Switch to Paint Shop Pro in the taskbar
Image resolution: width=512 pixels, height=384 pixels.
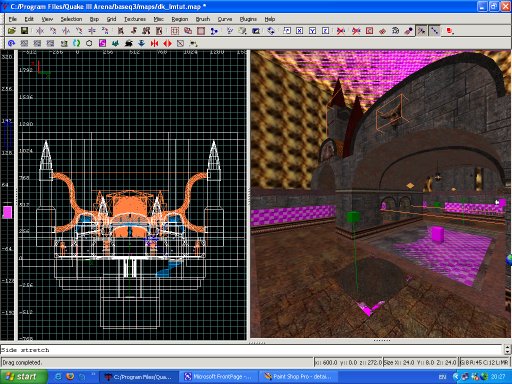[298, 377]
